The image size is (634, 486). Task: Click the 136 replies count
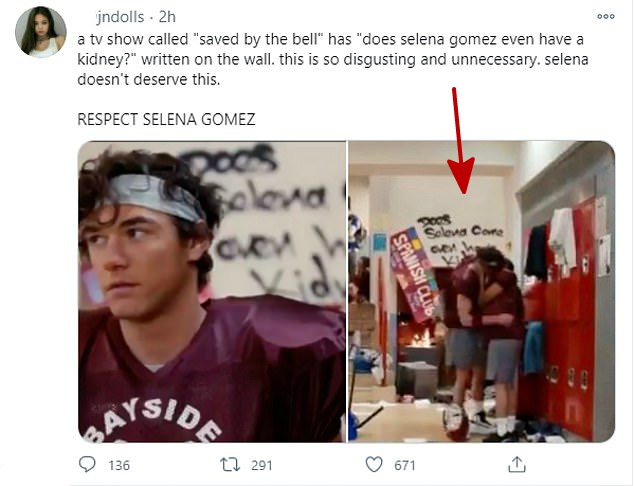(119, 465)
